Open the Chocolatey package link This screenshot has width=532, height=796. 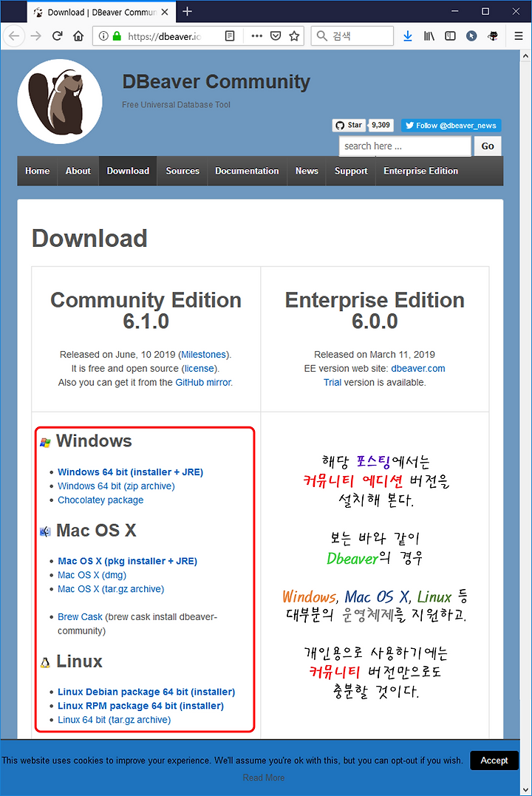(x=100, y=500)
